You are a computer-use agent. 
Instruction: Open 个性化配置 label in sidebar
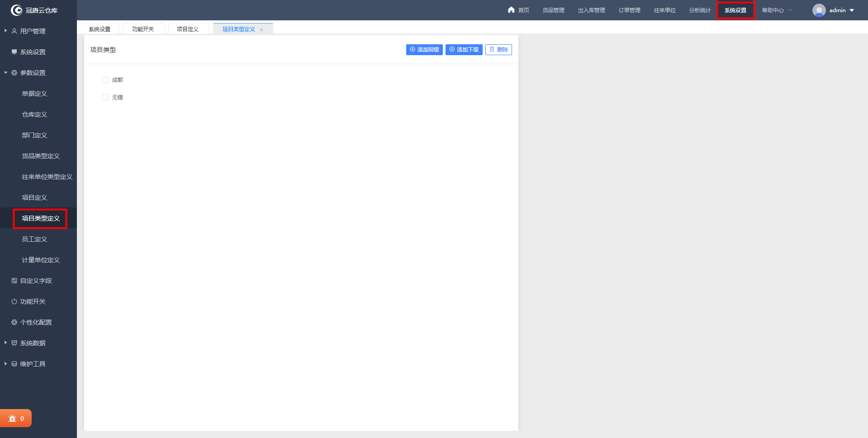click(36, 322)
